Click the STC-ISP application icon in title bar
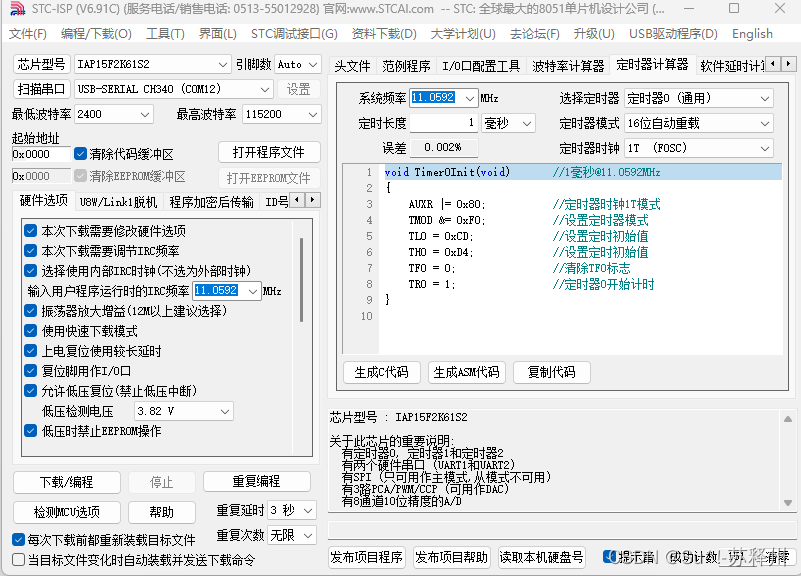The width and height of the screenshot is (801, 576). (16, 8)
